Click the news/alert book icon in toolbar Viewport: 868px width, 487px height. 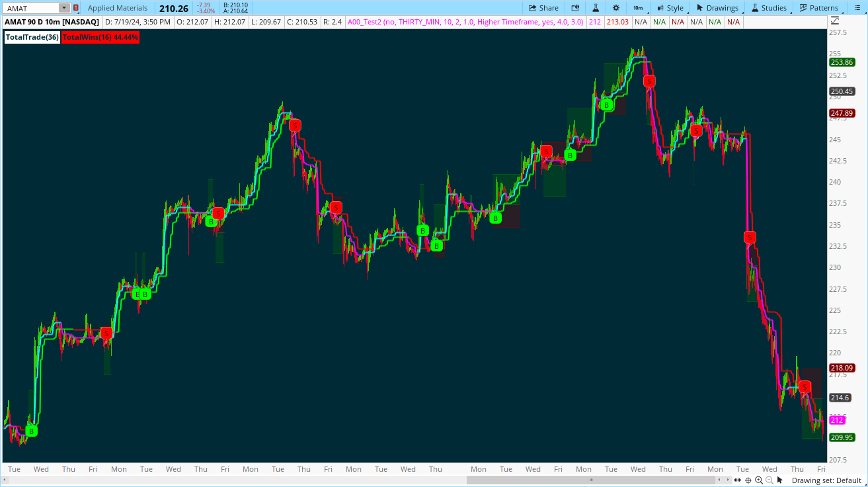click(575, 8)
